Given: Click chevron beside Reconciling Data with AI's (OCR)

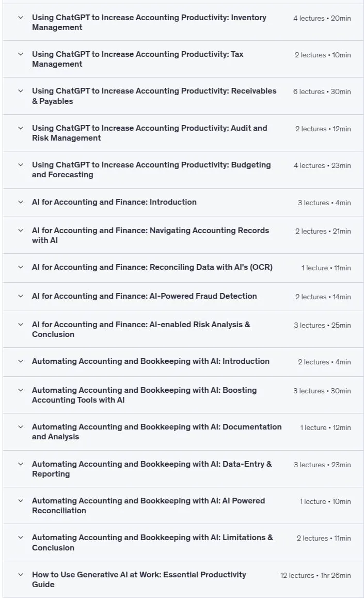Looking at the screenshot, I should 21,267.
